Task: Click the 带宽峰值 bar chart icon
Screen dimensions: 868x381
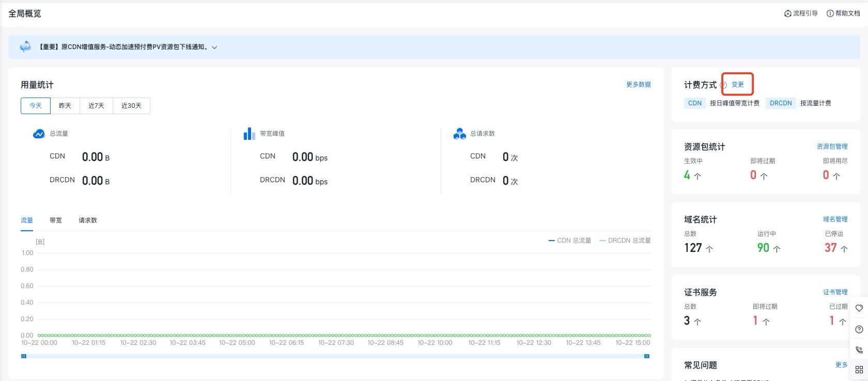Action: coord(249,134)
